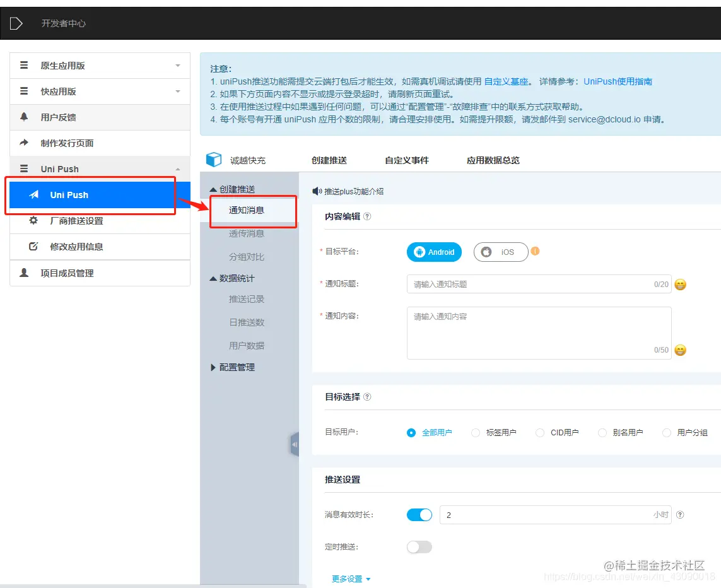
Task: Open the 创建推送 top tab
Action: (x=329, y=160)
